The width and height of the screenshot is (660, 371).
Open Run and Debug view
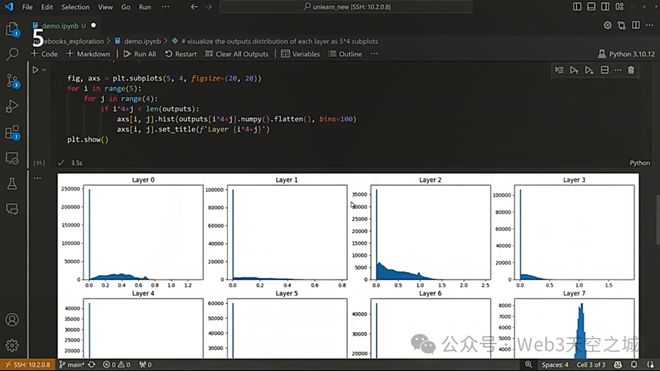(x=12, y=106)
